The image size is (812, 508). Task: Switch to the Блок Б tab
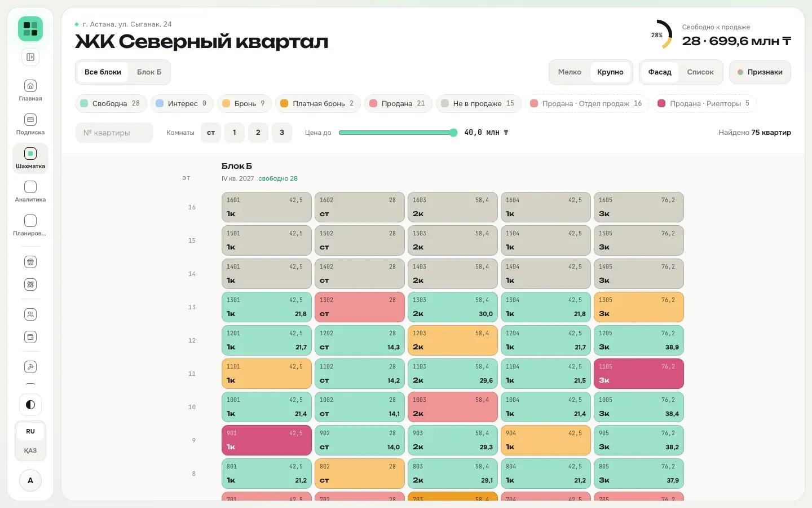pos(149,72)
